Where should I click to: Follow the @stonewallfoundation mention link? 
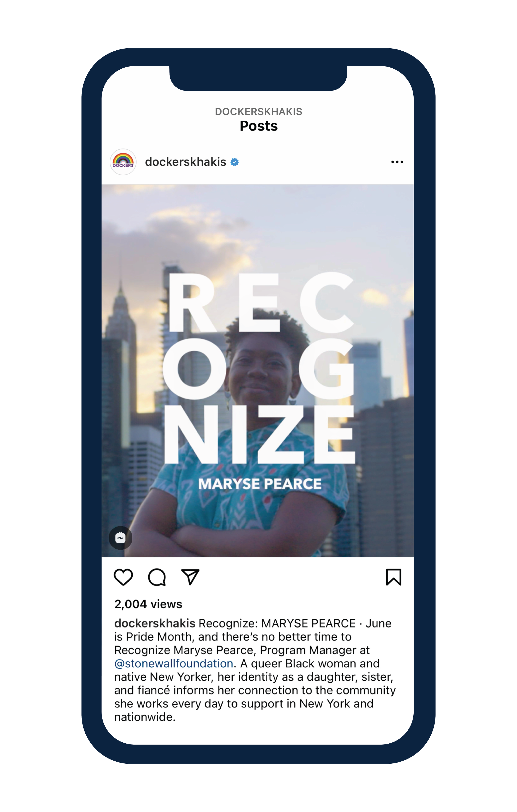174,664
